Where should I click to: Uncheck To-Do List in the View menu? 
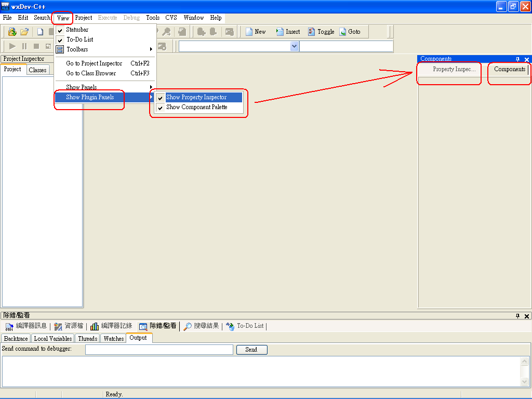(105, 39)
